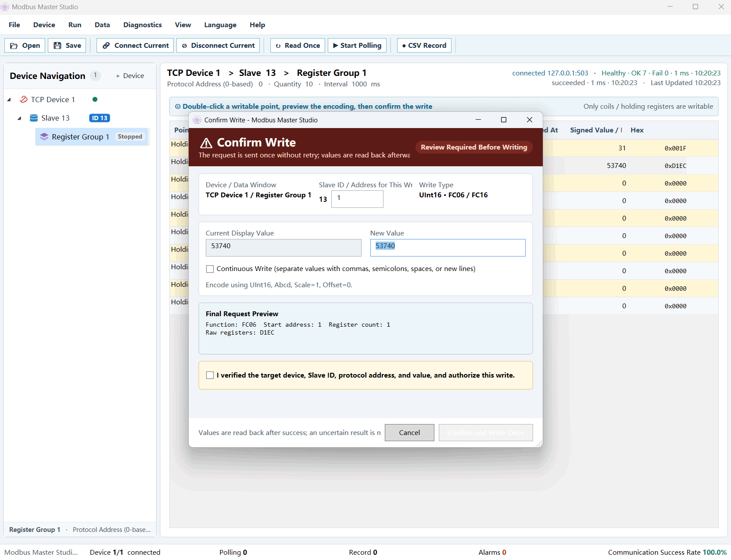Screen dimensions: 731x560
Task: Collapse the TCP Device 1 tree node
Action: 9,100
